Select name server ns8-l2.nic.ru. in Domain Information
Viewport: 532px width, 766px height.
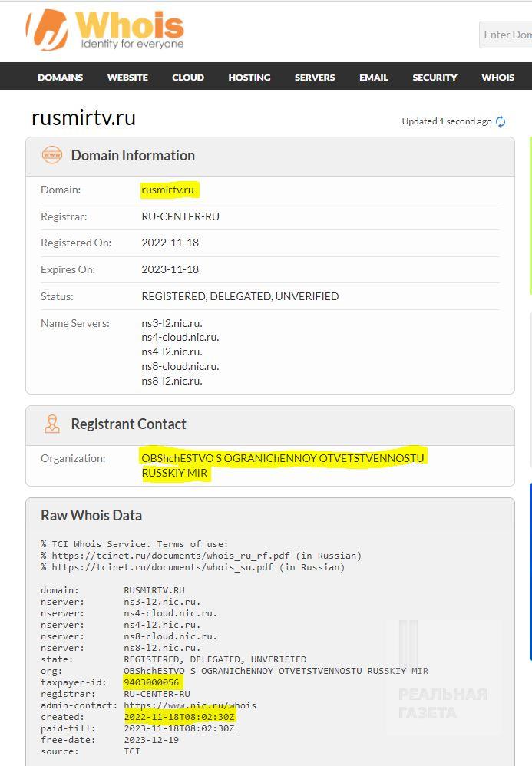click(x=172, y=381)
